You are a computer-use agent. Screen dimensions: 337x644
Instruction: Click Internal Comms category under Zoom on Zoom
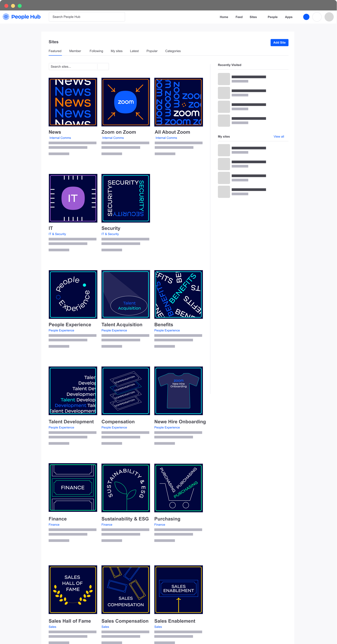[113, 138]
